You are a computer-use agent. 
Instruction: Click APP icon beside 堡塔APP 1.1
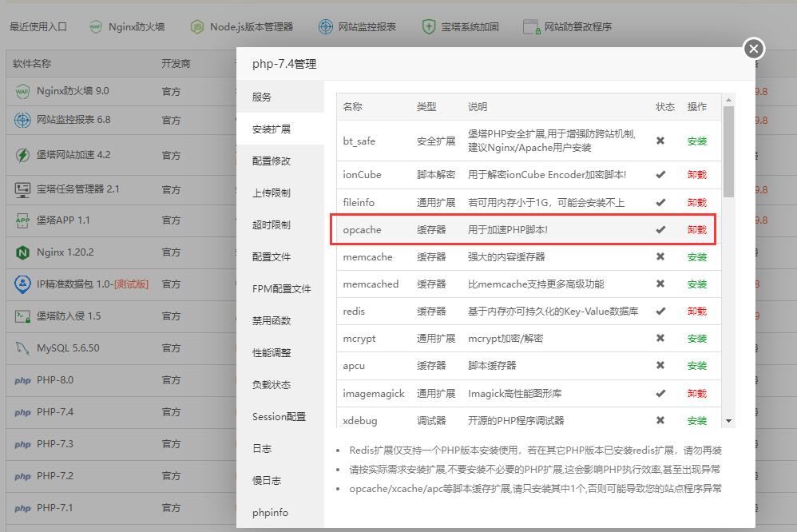(22, 220)
